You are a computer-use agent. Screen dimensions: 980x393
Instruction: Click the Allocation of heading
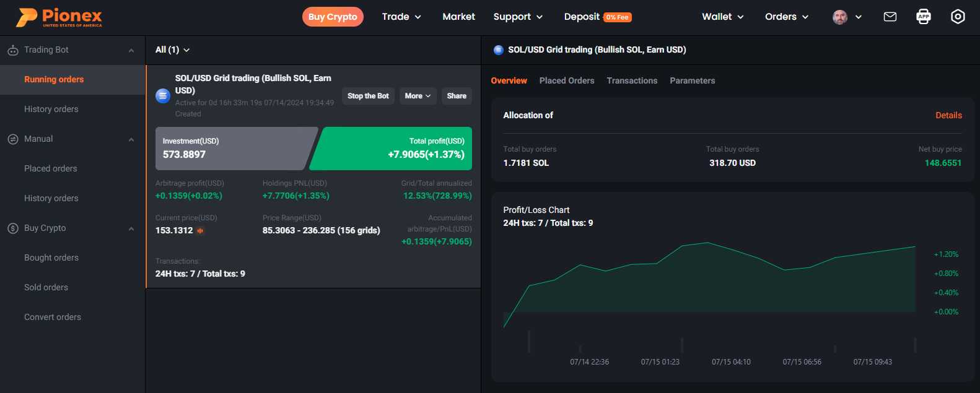pos(528,116)
